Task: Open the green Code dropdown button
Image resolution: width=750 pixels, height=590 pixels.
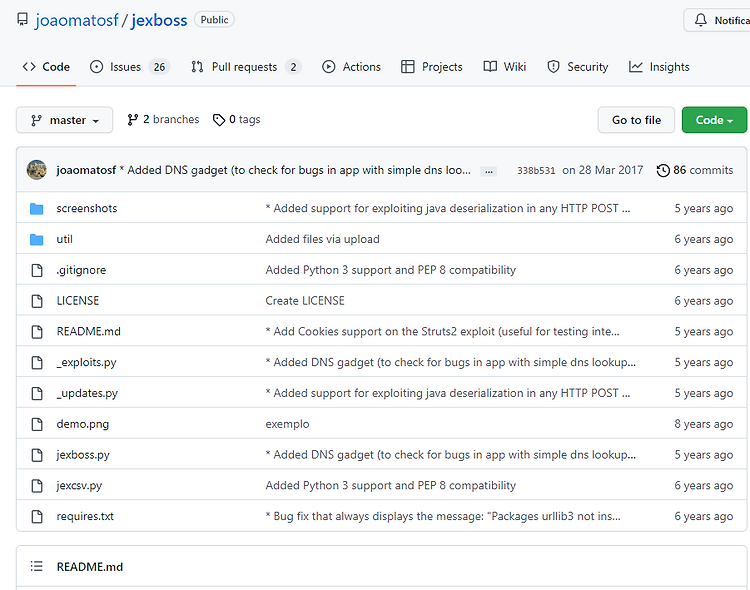Action: (x=714, y=120)
